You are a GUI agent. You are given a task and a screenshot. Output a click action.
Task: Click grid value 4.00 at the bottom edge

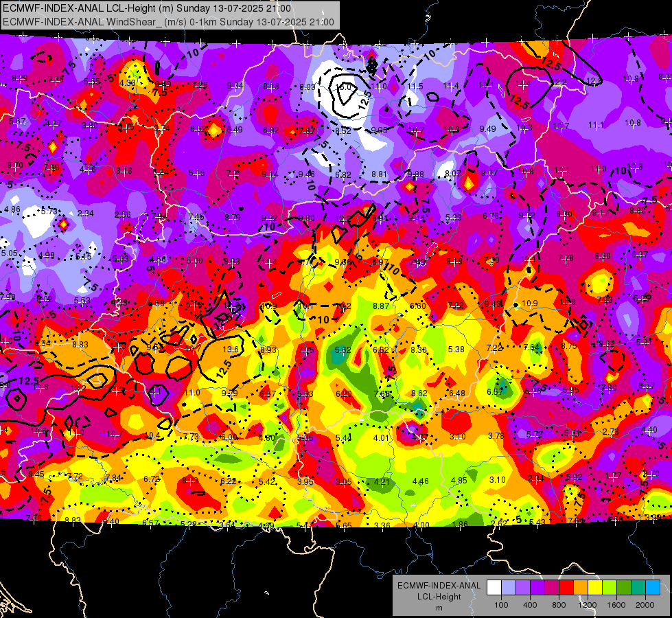click(421, 525)
